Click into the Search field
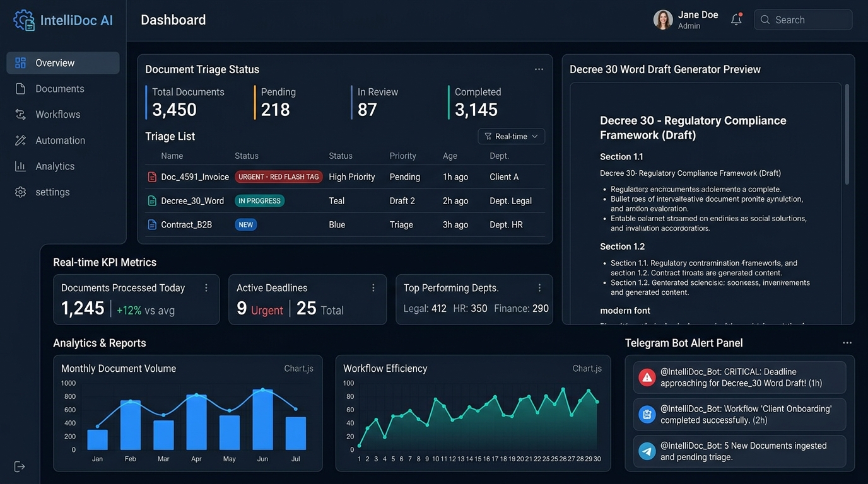Image resolution: width=868 pixels, height=484 pixels. (x=803, y=20)
